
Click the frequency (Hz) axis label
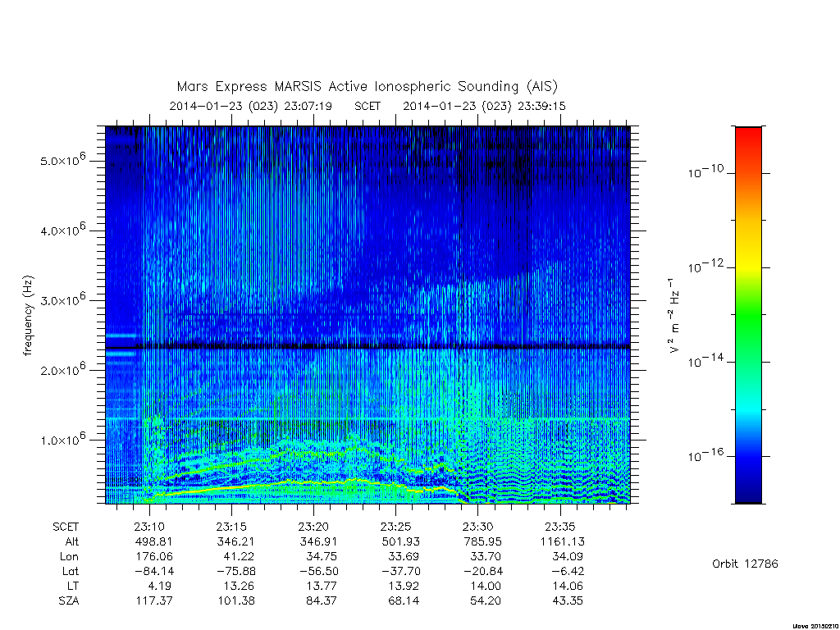[x=28, y=316]
